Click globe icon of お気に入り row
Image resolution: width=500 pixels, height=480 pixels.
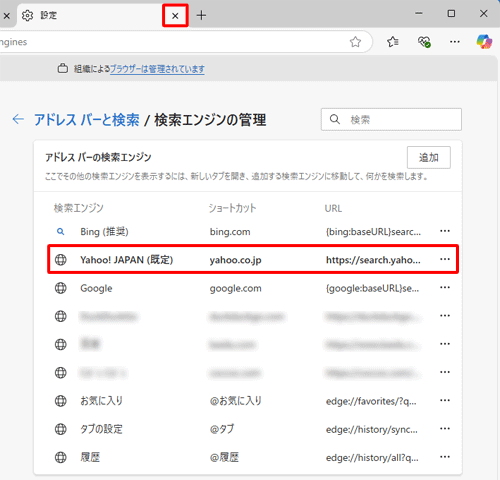(61, 401)
